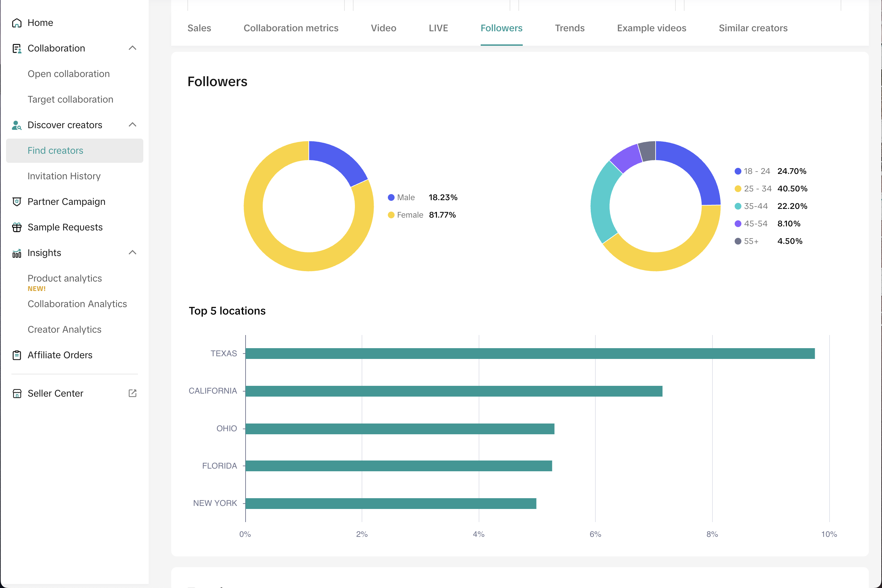Click the Affiliate Orders clipboard icon
Image resolution: width=882 pixels, height=588 pixels.
pos(16,355)
